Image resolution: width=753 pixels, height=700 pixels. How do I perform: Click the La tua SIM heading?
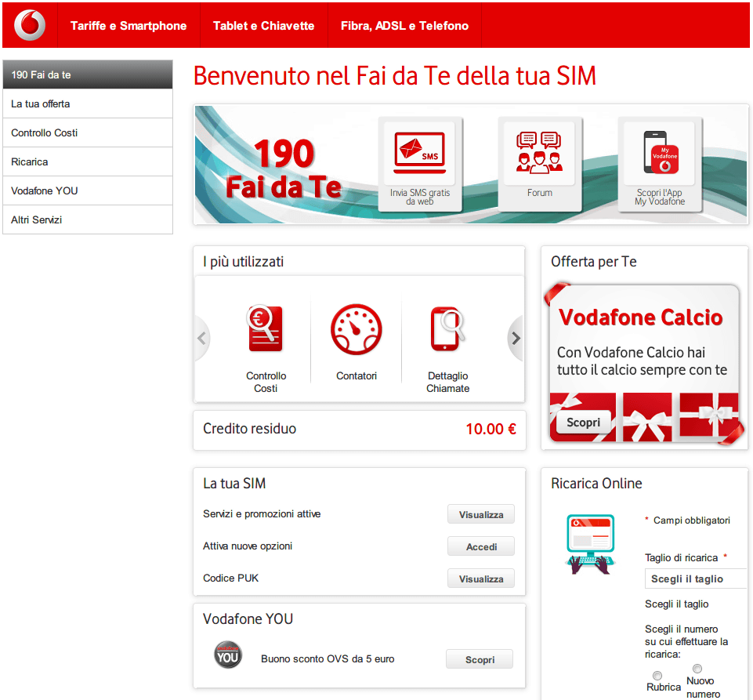(x=234, y=484)
